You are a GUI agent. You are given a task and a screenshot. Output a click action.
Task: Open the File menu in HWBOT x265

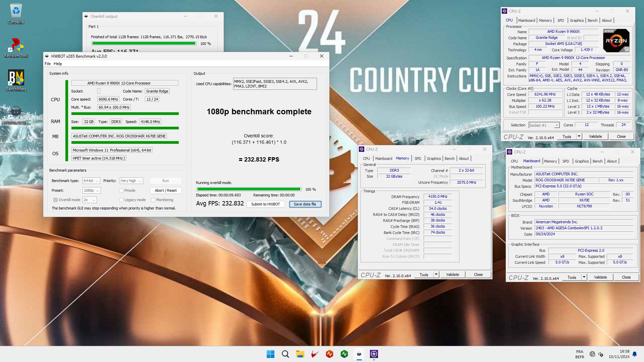click(48, 63)
